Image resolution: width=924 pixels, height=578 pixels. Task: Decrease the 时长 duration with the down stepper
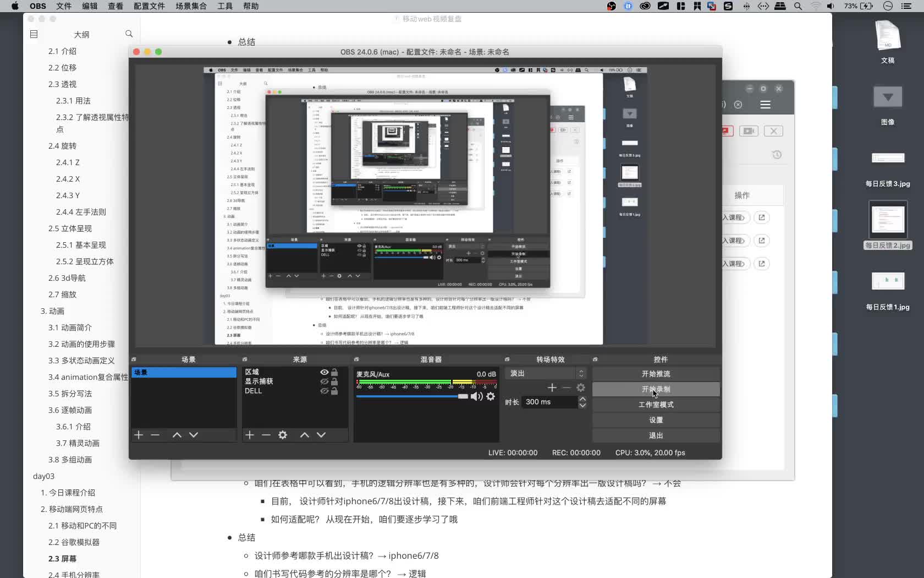click(x=582, y=405)
